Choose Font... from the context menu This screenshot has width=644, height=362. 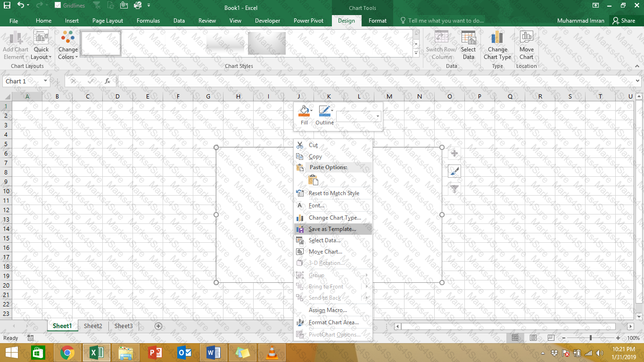[333, 206]
